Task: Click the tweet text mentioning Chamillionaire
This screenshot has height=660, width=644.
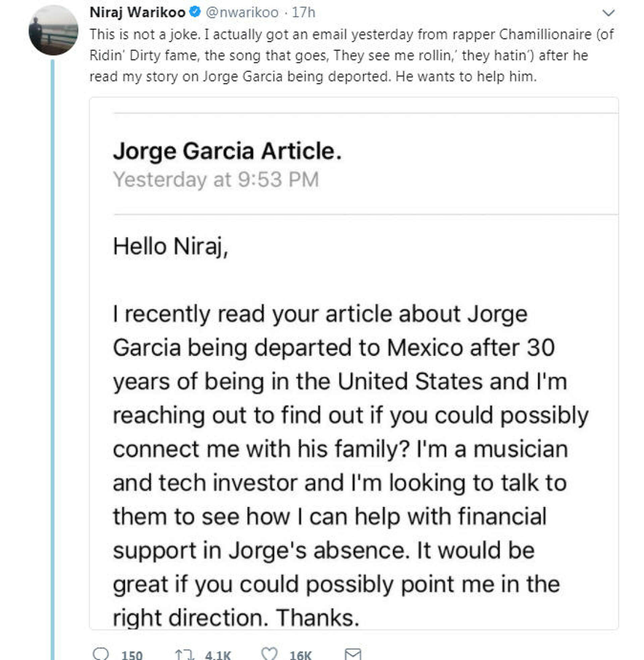Action: point(351,35)
